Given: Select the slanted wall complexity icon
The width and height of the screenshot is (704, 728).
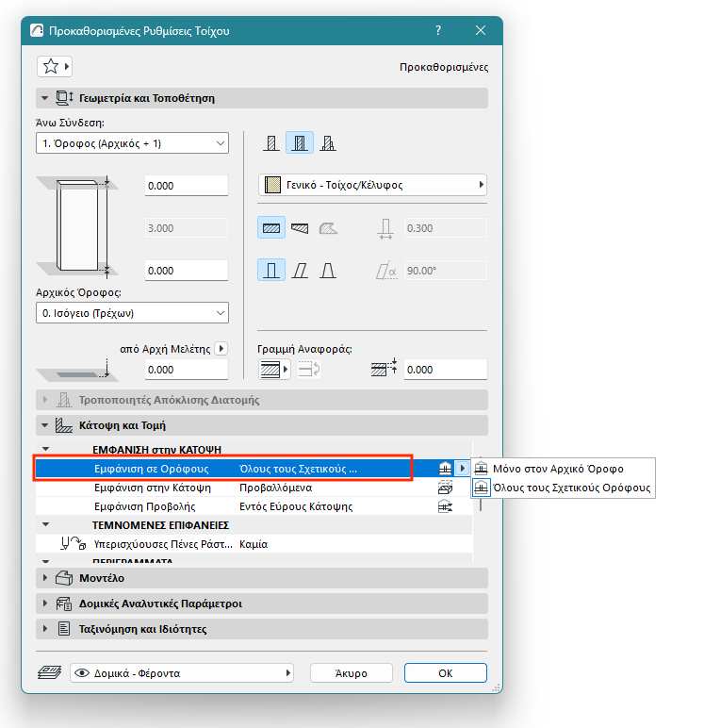Looking at the screenshot, I should tap(300, 271).
